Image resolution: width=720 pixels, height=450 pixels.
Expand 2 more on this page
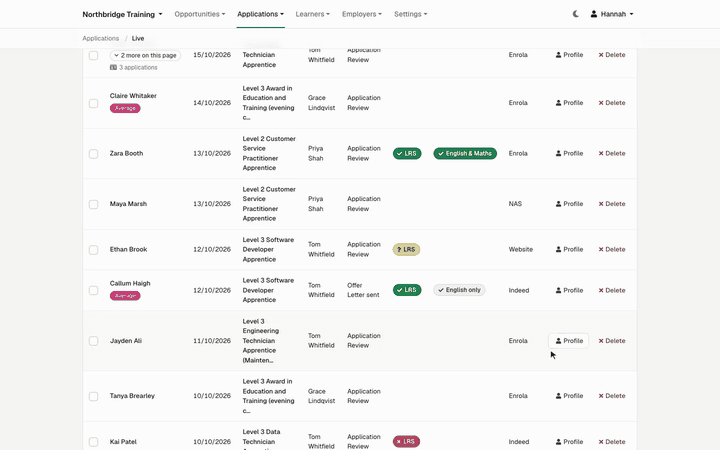145,55
